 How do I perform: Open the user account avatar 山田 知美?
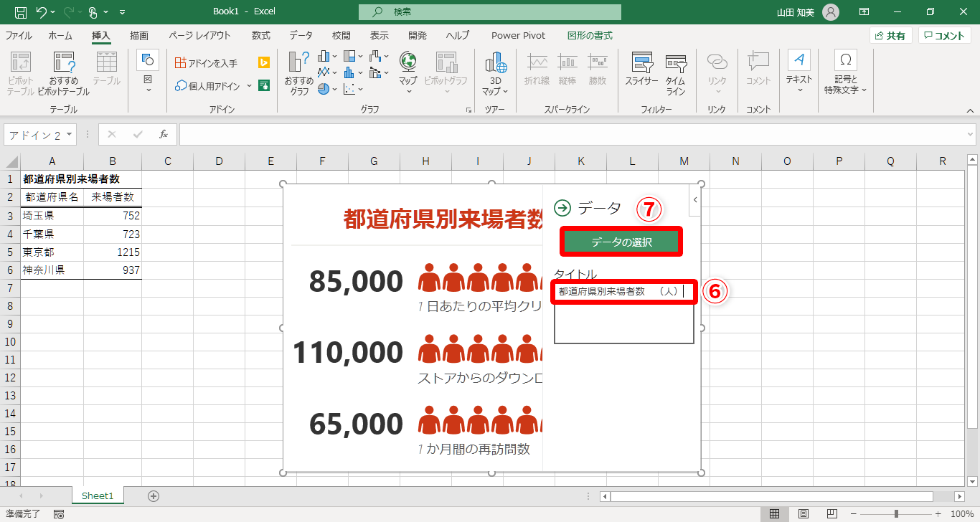(830, 12)
